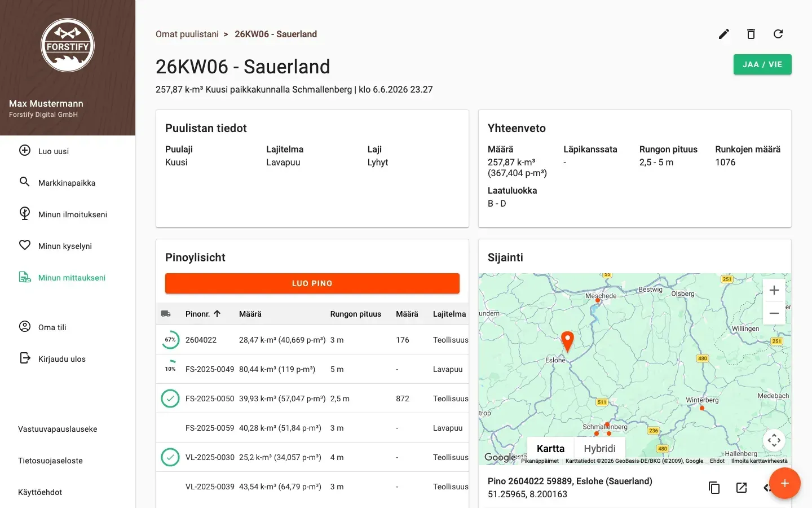812x508 pixels.
Task: Click the Rungon pituus column header
Action: coord(356,314)
